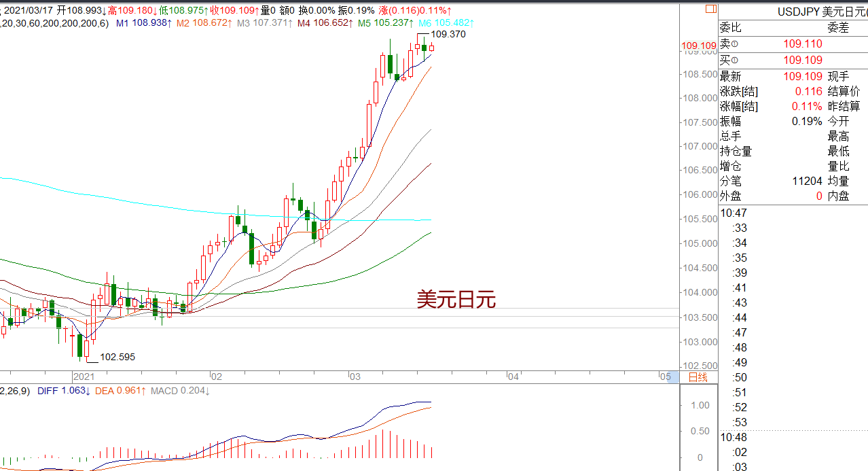Click the red current price tag 109.109 on axis
Viewport: 868px width, 471px height.
tap(699, 46)
